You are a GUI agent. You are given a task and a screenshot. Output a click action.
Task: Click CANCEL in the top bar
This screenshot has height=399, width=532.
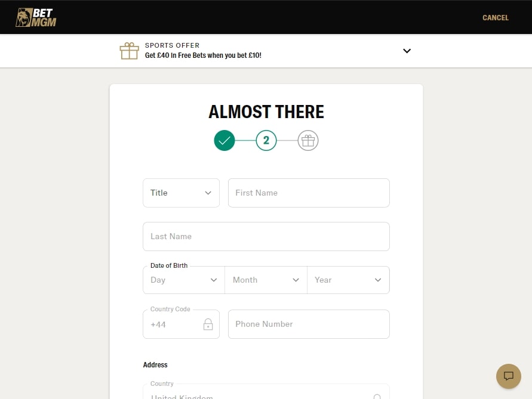495,17
